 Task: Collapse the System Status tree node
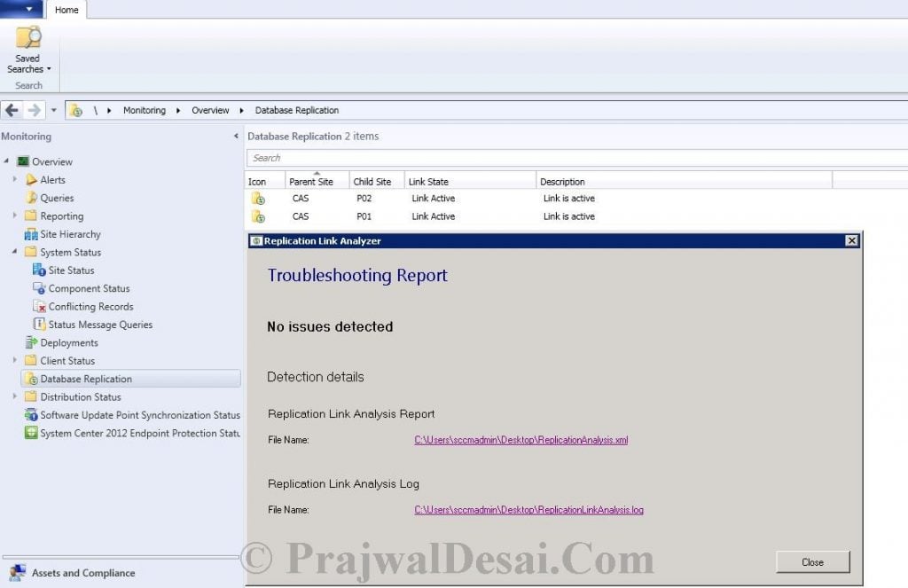14,252
